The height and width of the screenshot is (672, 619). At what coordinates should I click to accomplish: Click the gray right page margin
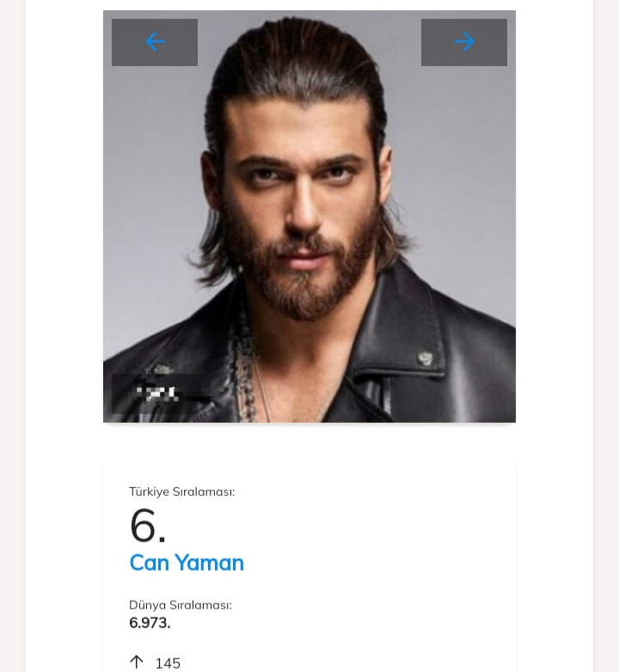[606, 344]
